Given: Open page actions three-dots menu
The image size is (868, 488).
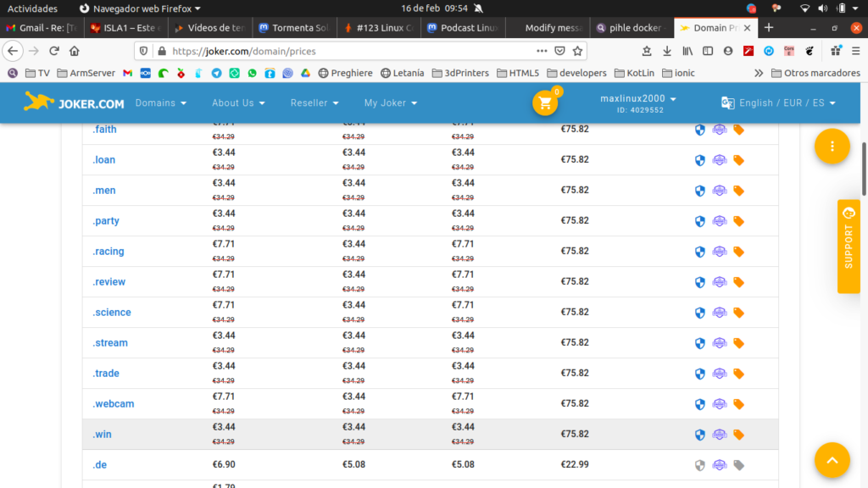Looking at the screenshot, I should pos(542,51).
